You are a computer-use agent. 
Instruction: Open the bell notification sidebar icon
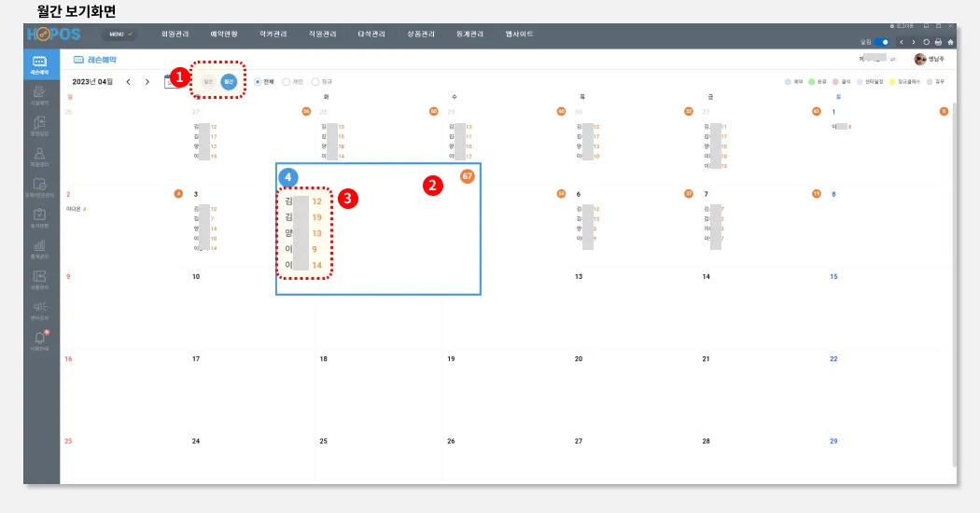[39, 340]
